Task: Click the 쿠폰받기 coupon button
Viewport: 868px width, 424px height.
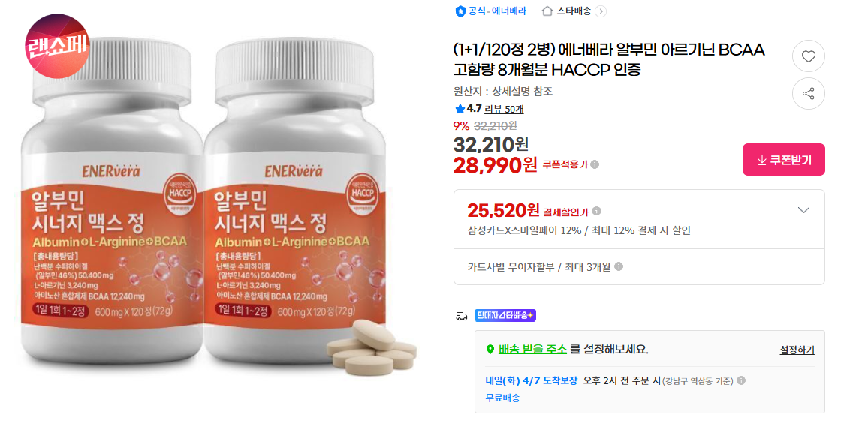Action: 783,159
